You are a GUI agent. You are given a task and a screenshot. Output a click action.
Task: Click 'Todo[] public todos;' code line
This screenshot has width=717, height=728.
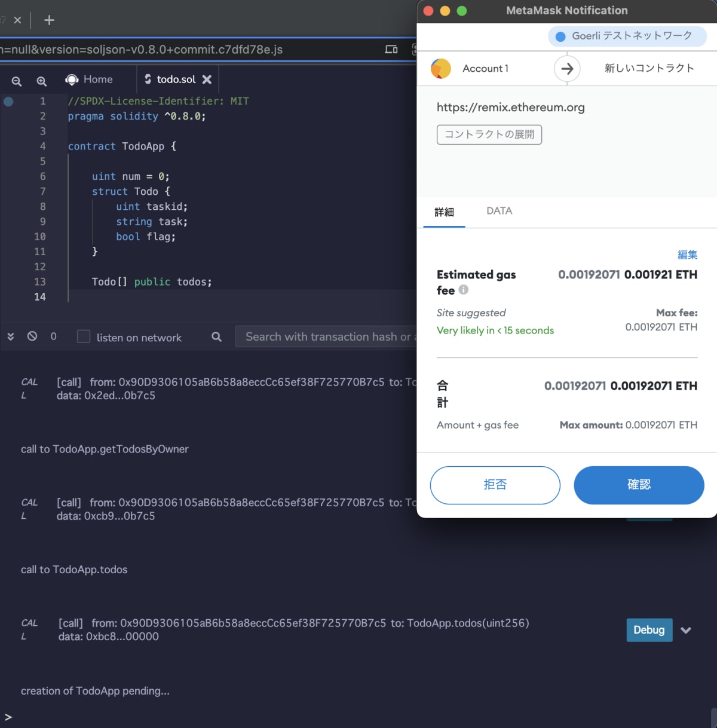coord(152,282)
